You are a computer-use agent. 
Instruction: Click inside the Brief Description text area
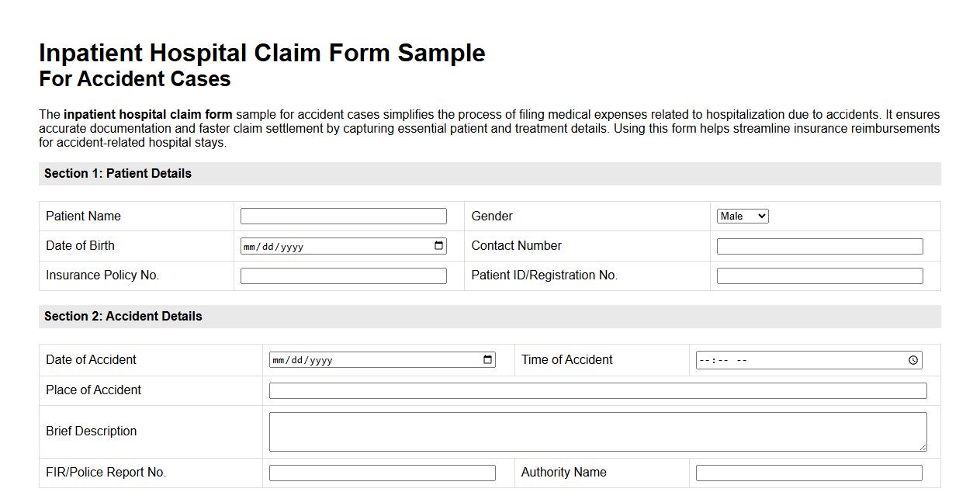point(597,429)
